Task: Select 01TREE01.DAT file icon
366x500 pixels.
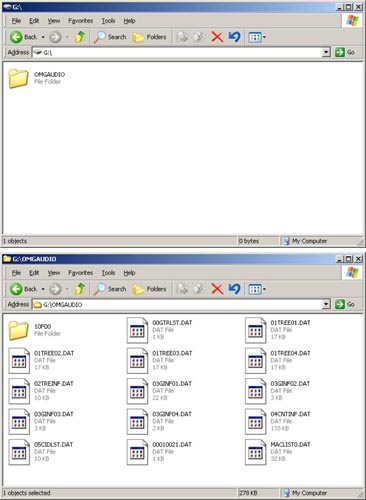Action: 255,330
